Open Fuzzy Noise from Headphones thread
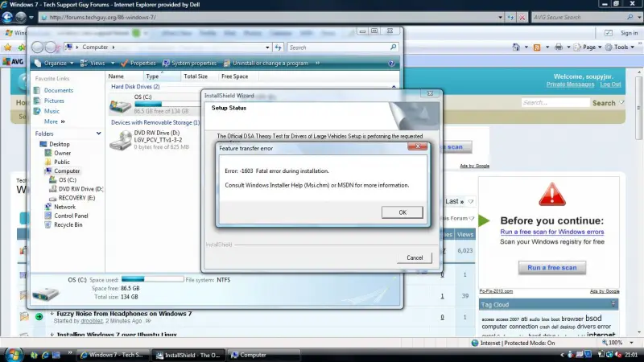This screenshot has height=362, width=644. (x=124, y=314)
